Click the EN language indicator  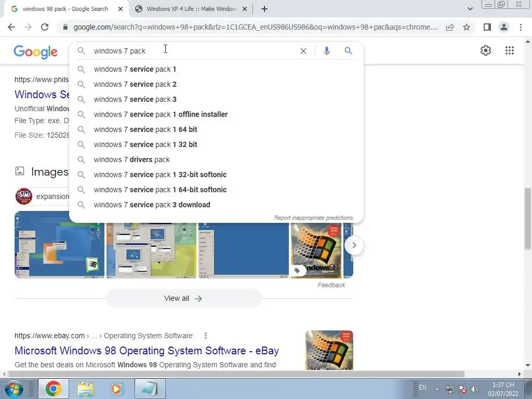click(422, 387)
